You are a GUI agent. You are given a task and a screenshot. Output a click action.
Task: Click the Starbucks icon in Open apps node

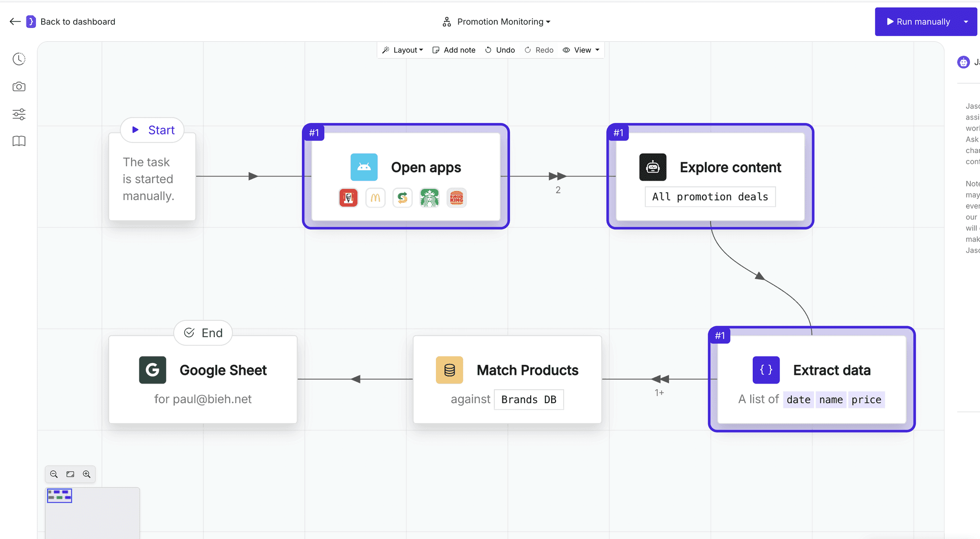430,198
